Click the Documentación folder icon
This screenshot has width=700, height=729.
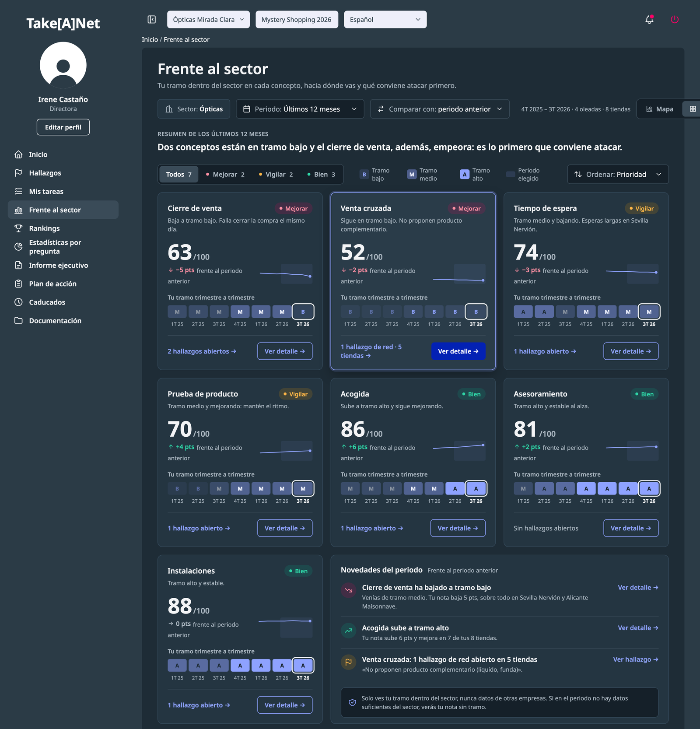click(18, 320)
